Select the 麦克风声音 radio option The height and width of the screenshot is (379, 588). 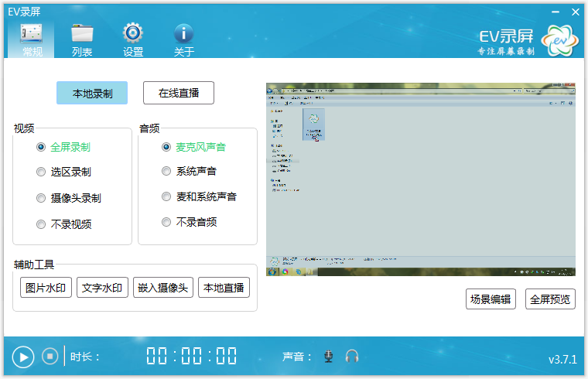coord(194,147)
